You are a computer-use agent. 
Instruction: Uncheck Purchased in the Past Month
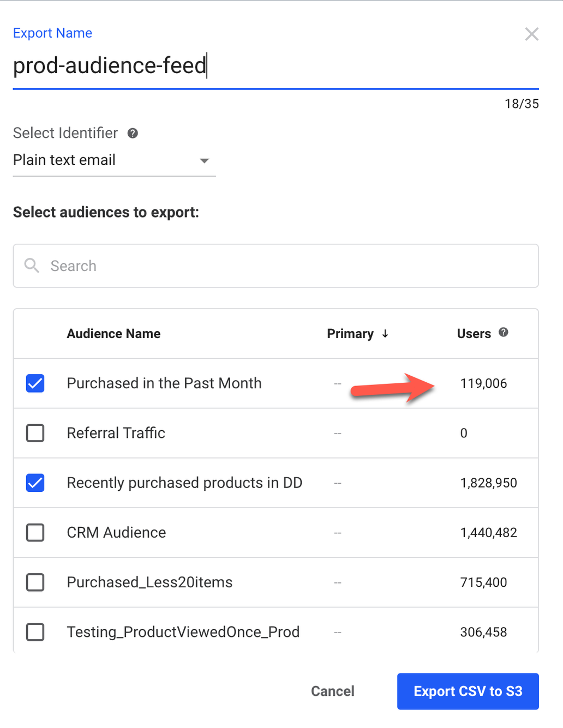pyautogui.click(x=35, y=383)
